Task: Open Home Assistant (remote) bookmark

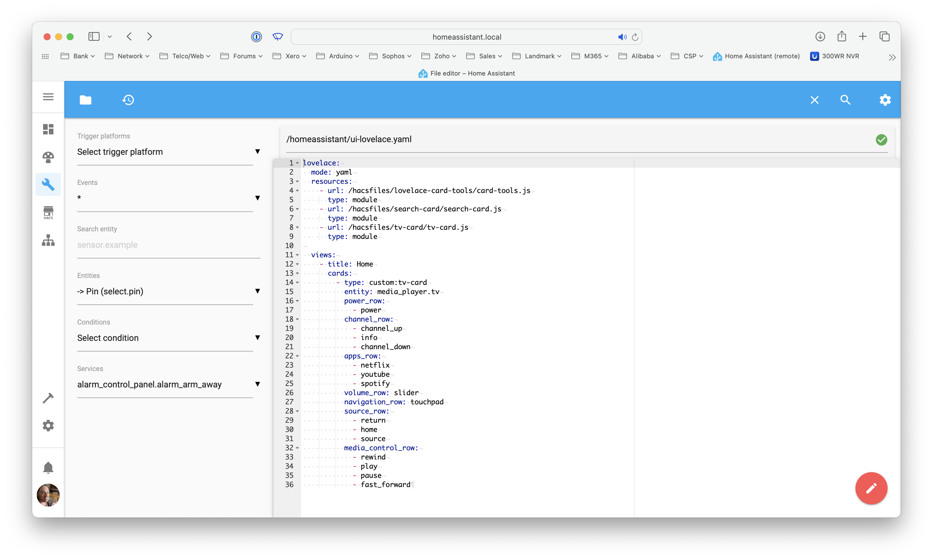Action: 756,56
